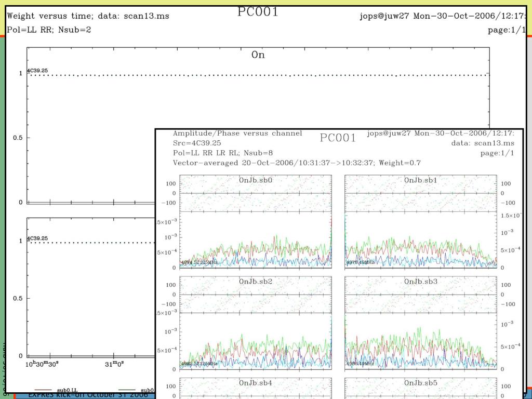Click the "OnJb.sb5" panel title
Viewport: 532px width, 399px height.
coord(421,383)
